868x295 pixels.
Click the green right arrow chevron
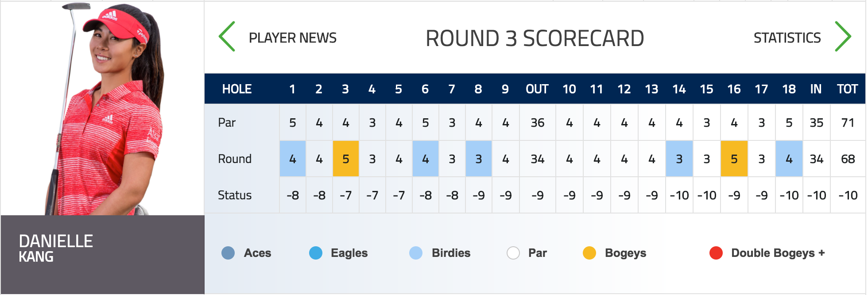pos(843,37)
